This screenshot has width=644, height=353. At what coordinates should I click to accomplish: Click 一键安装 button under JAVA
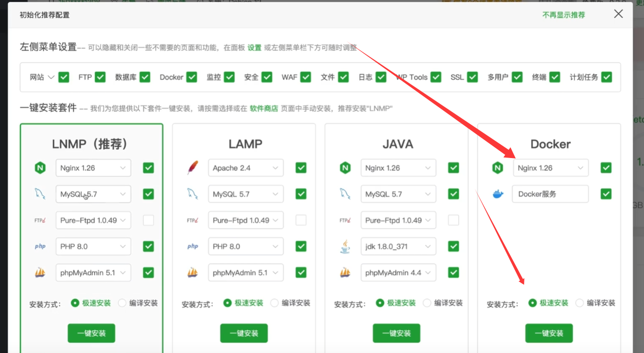click(x=397, y=333)
